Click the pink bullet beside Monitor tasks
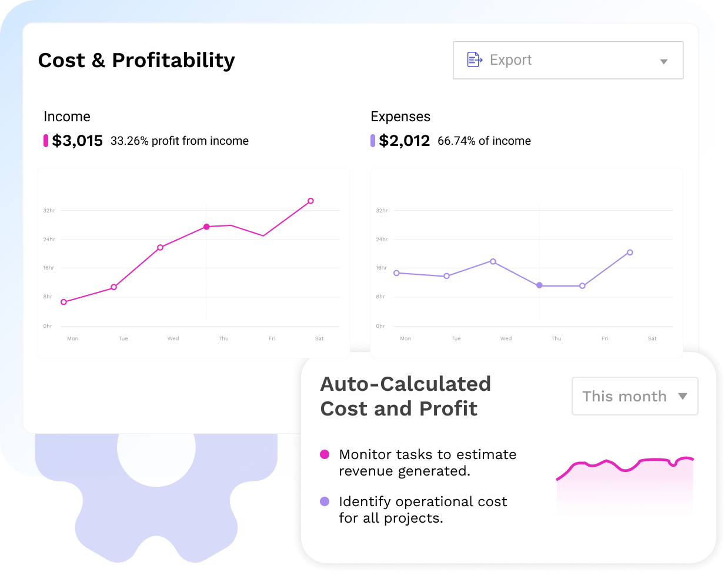The width and height of the screenshot is (728, 575). click(x=325, y=454)
